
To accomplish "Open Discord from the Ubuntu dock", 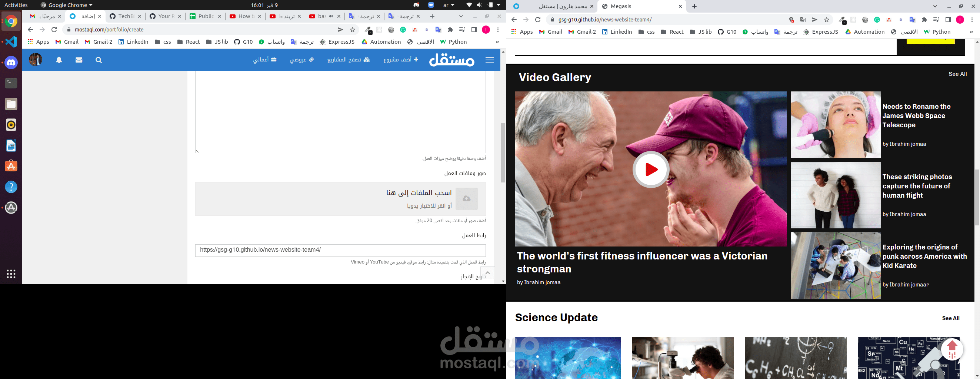I will click(11, 62).
